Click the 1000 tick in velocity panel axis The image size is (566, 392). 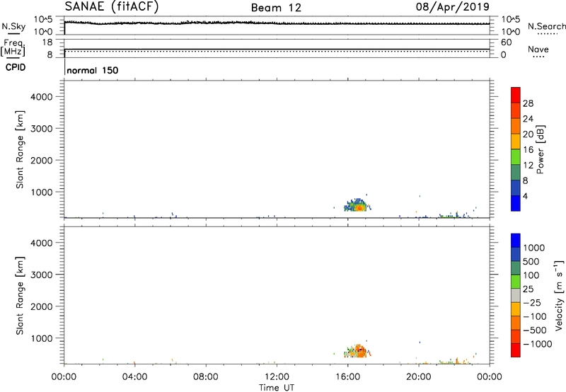click(41, 338)
